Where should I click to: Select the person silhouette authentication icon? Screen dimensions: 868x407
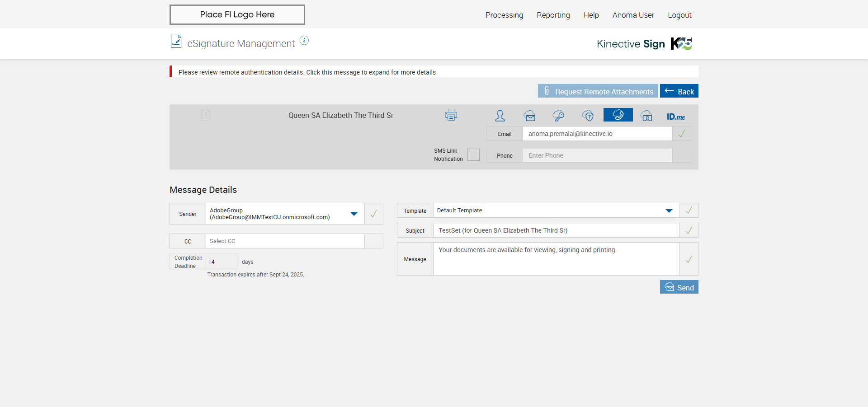pos(500,116)
